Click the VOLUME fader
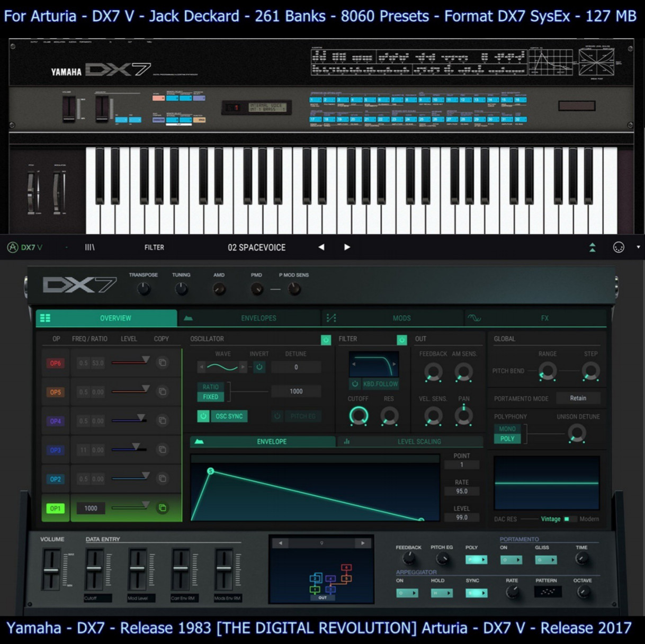The image size is (645, 644). tap(51, 570)
